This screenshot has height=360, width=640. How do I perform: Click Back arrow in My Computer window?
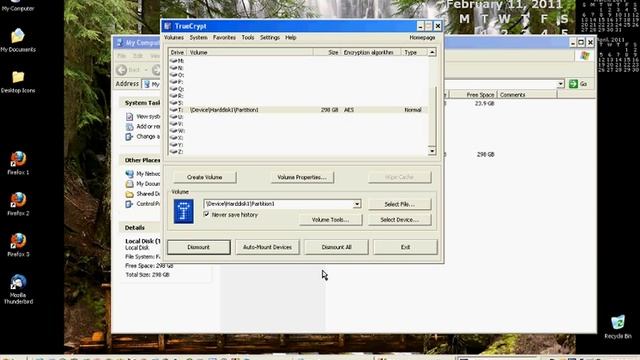(x=122, y=70)
